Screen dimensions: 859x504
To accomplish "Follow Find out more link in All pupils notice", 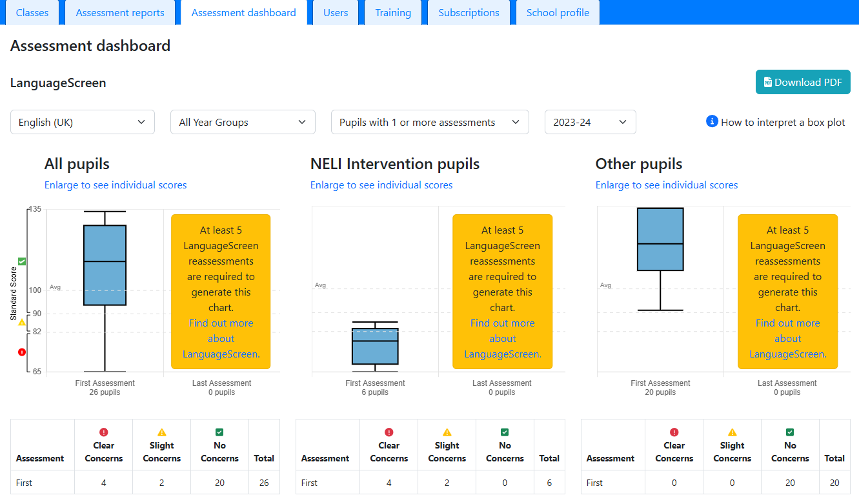I will (x=221, y=338).
